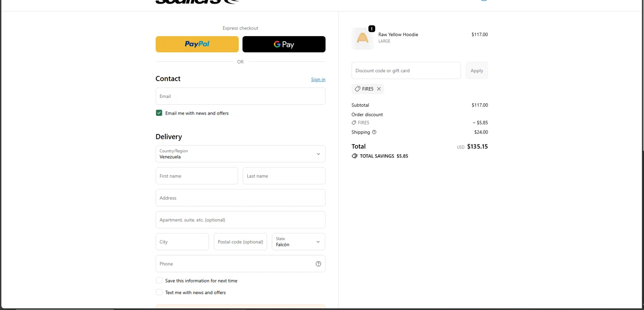Click the Shipping info question icon

click(x=374, y=132)
